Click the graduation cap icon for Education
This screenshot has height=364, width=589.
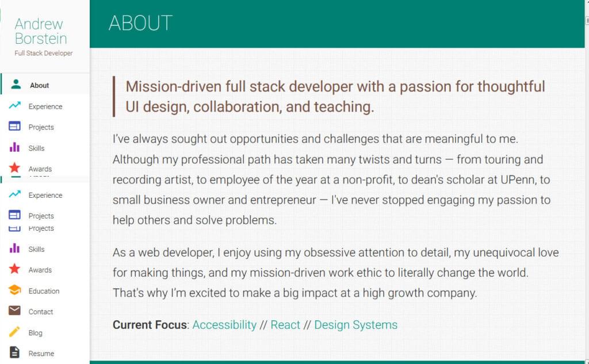tap(14, 290)
